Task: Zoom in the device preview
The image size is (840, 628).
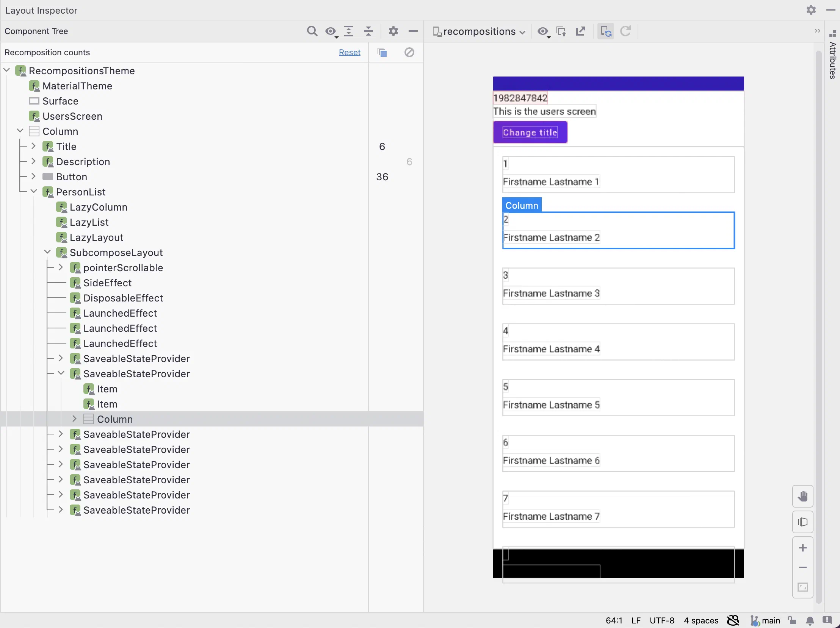Action: coord(802,548)
